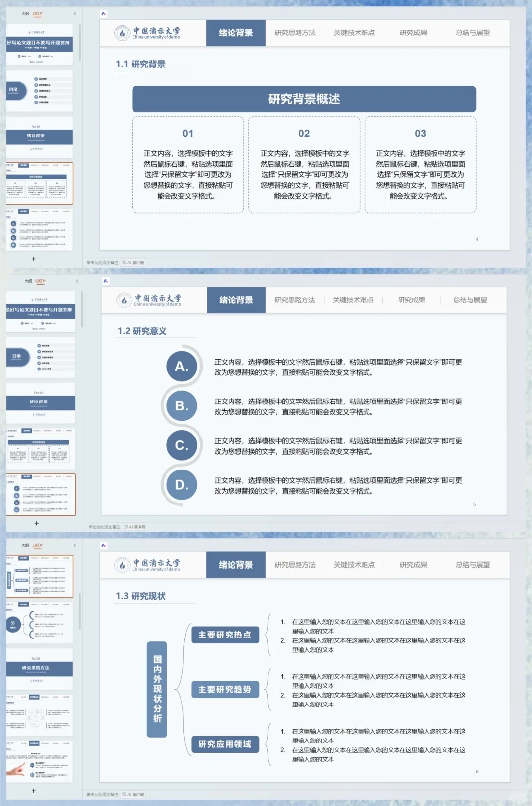532x806 pixels.
Task: Open AI 演讲稿 below the 1.2 研究意义 slide
Action: pyautogui.click(x=135, y=527)
